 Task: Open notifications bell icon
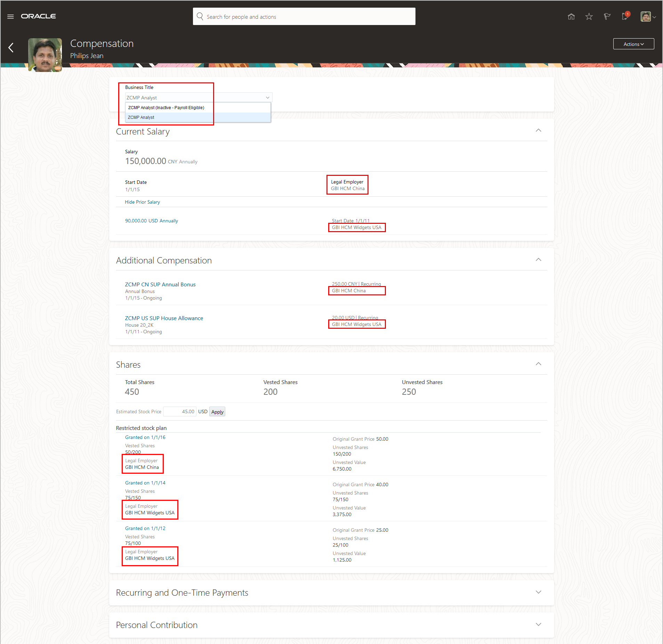625,16
